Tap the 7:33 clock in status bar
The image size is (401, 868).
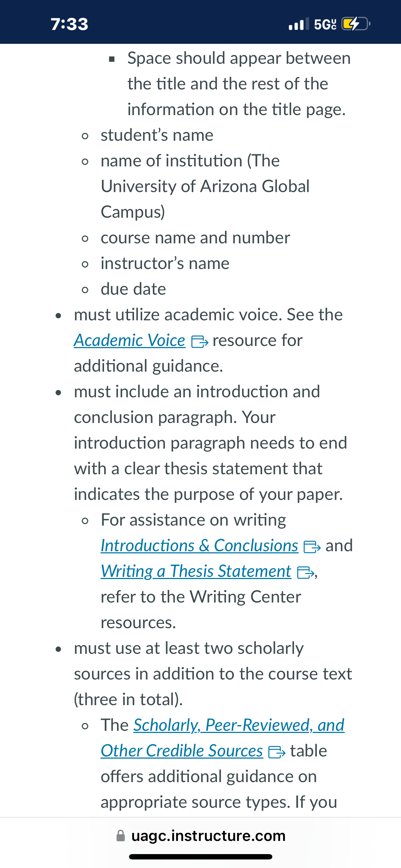point(70,24)
